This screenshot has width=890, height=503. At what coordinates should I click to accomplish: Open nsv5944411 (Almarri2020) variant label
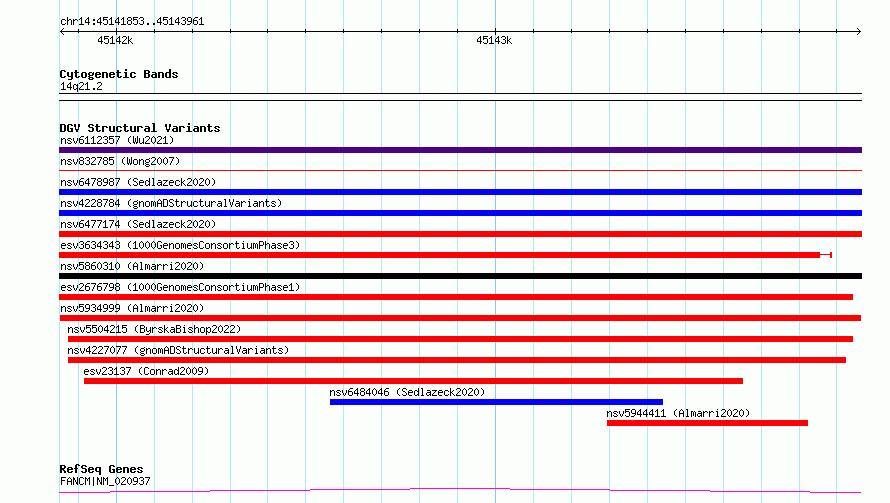coord(678,413)
